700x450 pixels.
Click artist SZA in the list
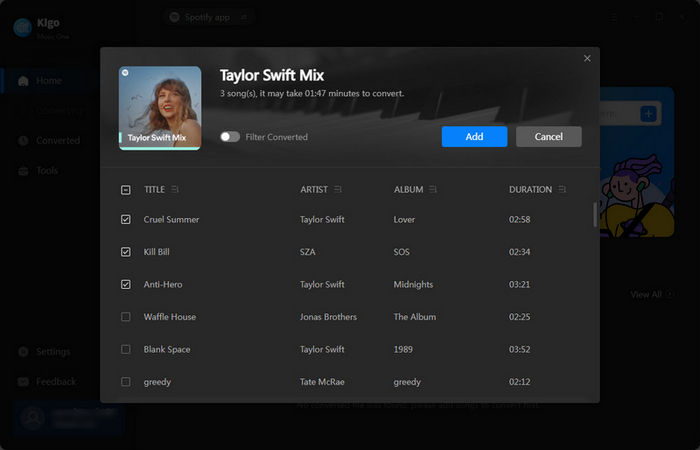pyautogui.click(x=308, y=252)
